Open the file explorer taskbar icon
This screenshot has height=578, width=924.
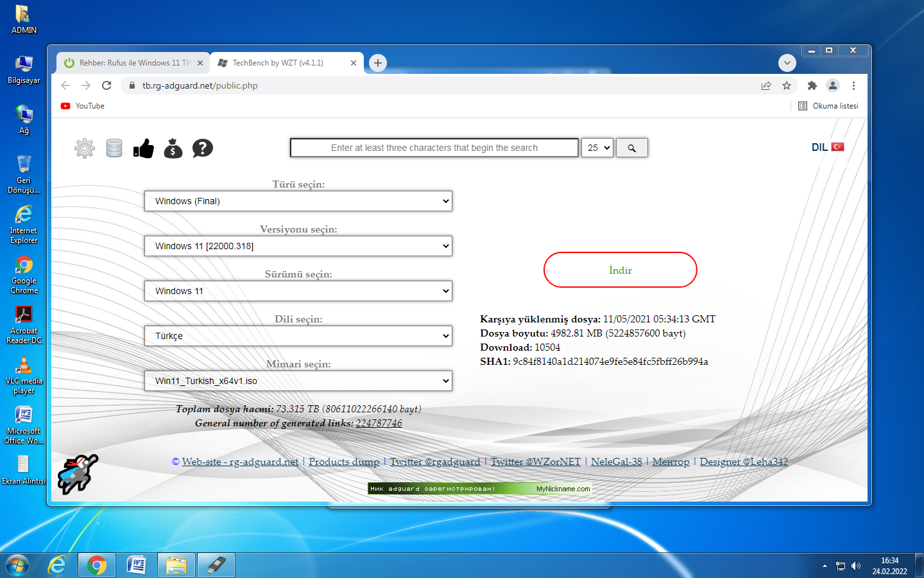(176, 565)
